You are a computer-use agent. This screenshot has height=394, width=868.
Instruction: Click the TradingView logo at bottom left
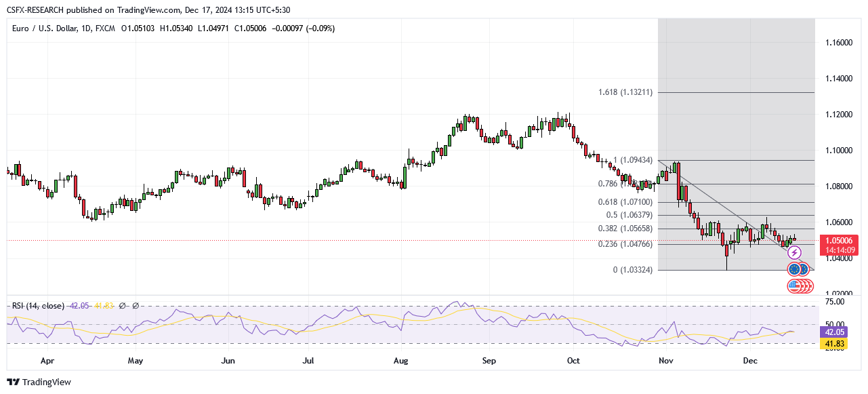39,382
